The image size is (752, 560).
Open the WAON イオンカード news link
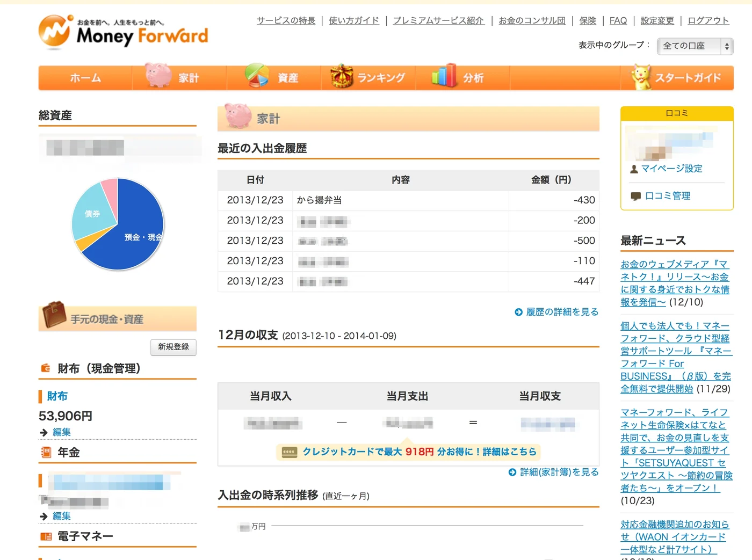pos(675,537)
